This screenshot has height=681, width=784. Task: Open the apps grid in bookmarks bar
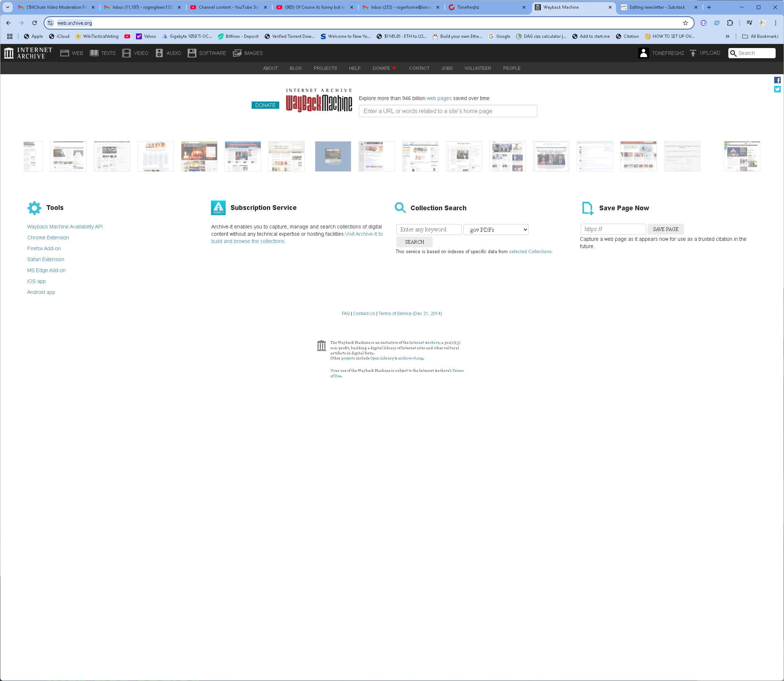click(x=10, y=36)
